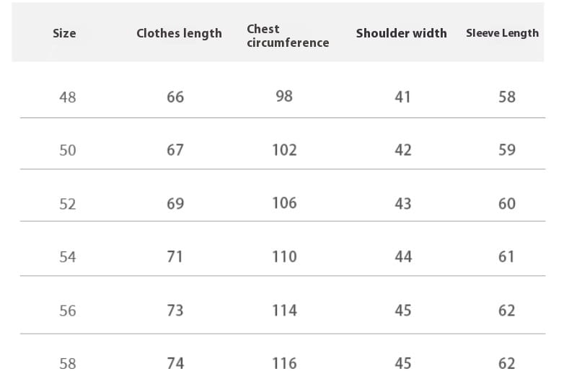564x392 pixels.
Task: Select size 48 in first row
Action: pos(68,97)
